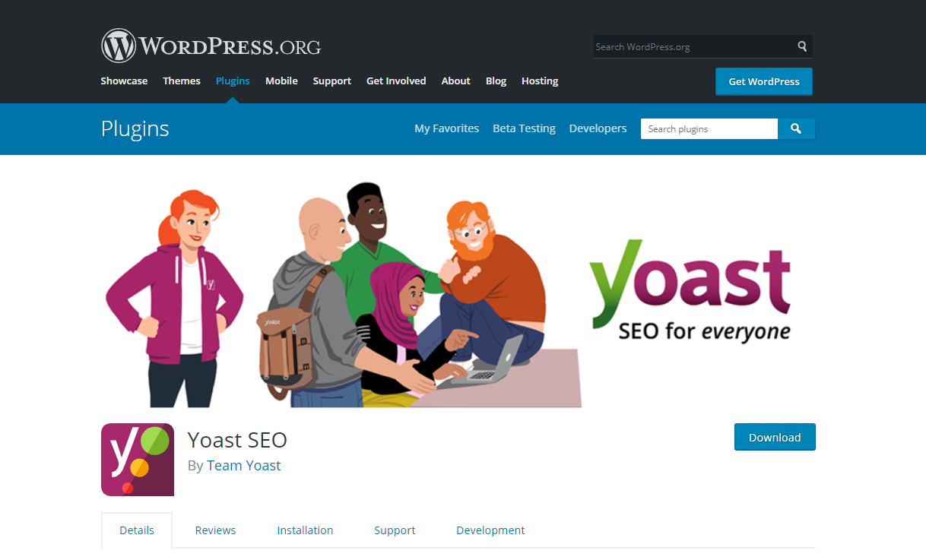926x560 pixels.
Task: Open the Get Involved menu item
Action: tap(396, 81)
